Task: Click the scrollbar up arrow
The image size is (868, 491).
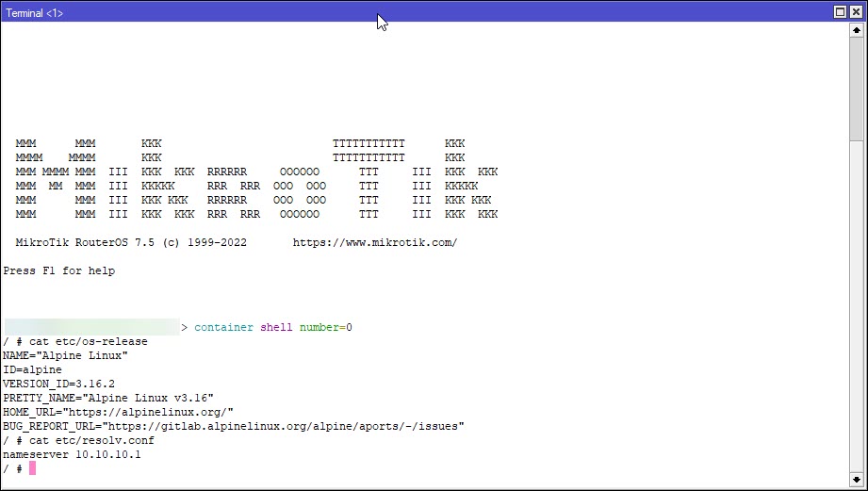Action: 857,30
